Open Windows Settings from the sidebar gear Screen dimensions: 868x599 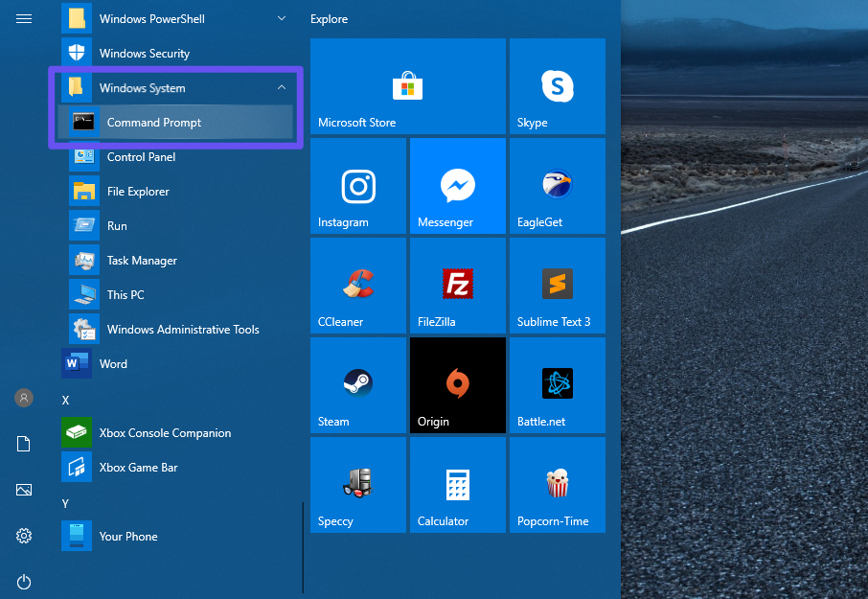point(24,536)
